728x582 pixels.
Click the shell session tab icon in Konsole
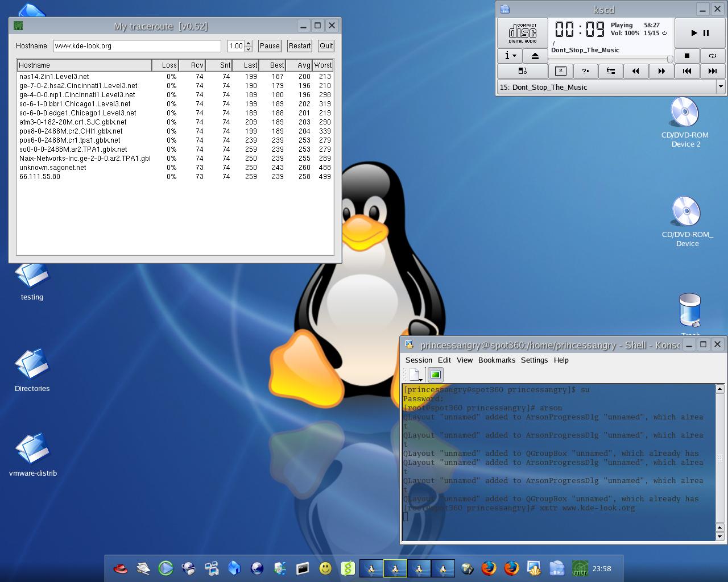435,375
